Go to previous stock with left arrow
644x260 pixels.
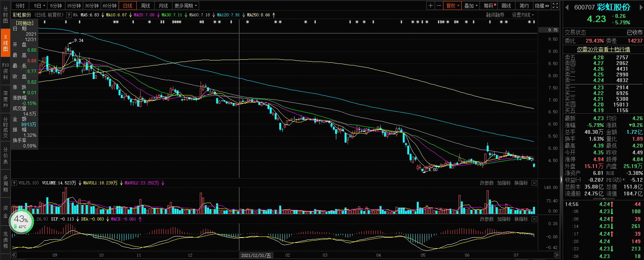[566, 8]
